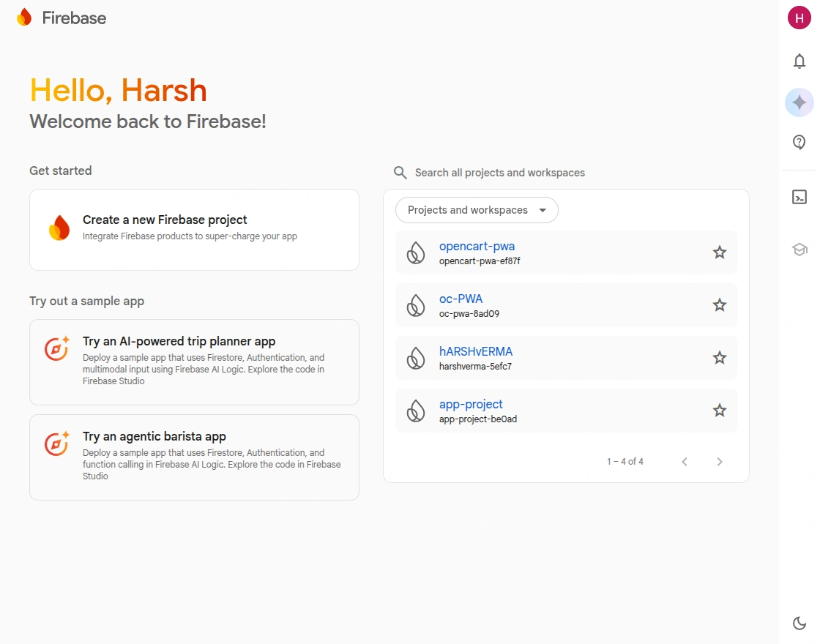
Task: Go to previous page of projects
Action: pyautogui.click(x=685, y=462)
